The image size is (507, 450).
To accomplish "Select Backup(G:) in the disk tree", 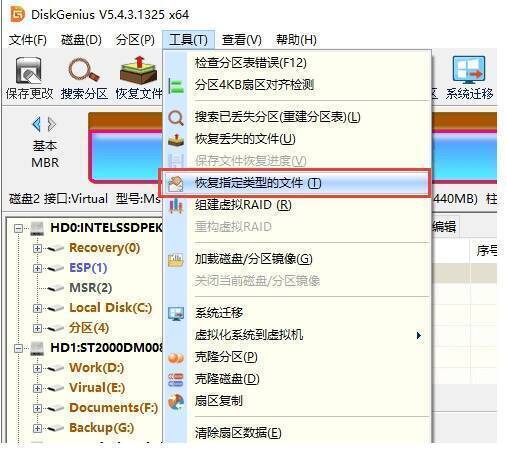I will click(x=102, y=428).
